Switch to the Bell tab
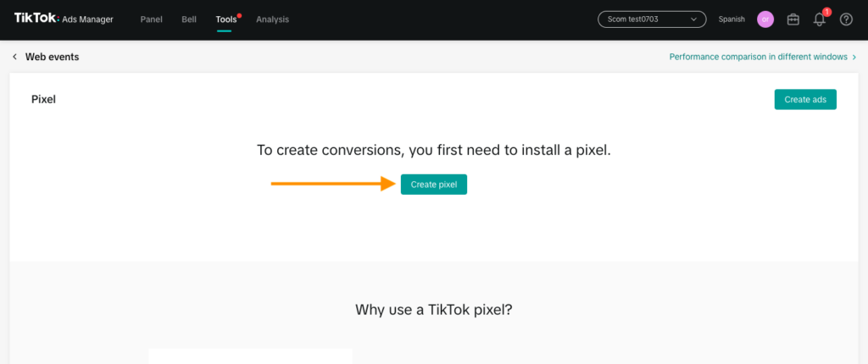The height and width of the screenshot is (364, 868). [x=189, y=19]
